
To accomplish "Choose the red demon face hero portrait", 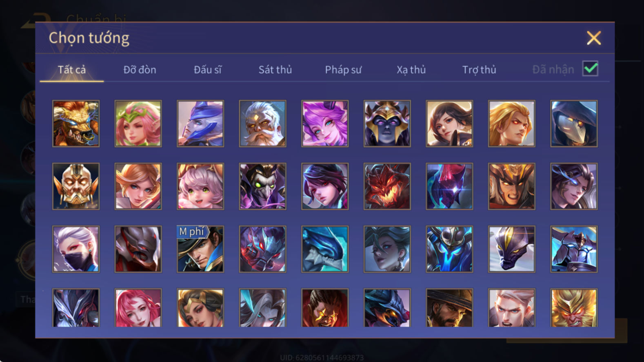I will click(387, 186).
